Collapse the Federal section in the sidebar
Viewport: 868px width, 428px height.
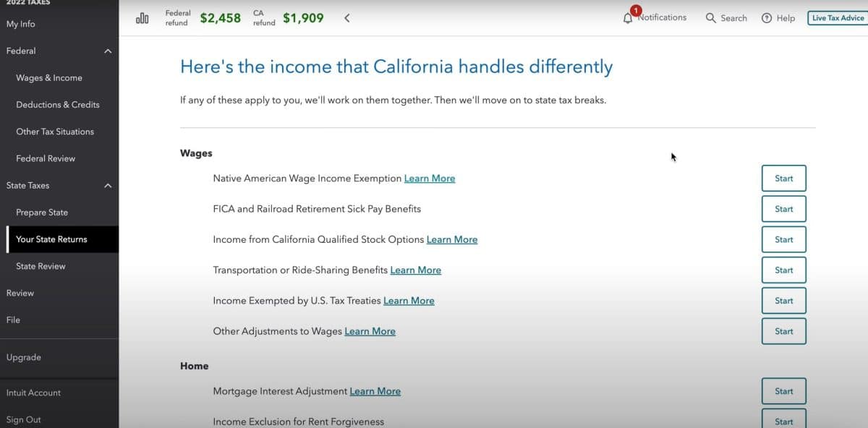pyautogui.click(x=107, y=51)
